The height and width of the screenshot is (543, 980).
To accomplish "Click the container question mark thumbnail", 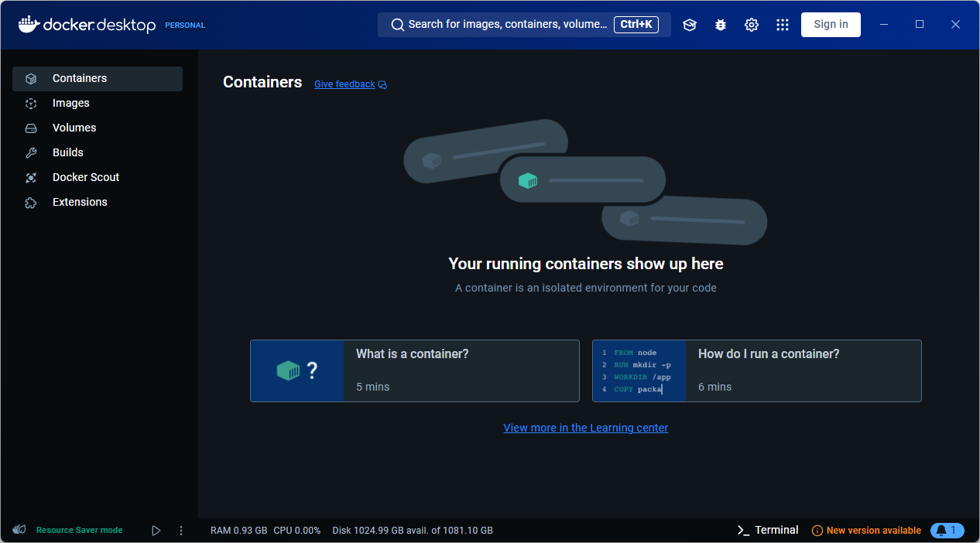I will [x=297, y=371].
